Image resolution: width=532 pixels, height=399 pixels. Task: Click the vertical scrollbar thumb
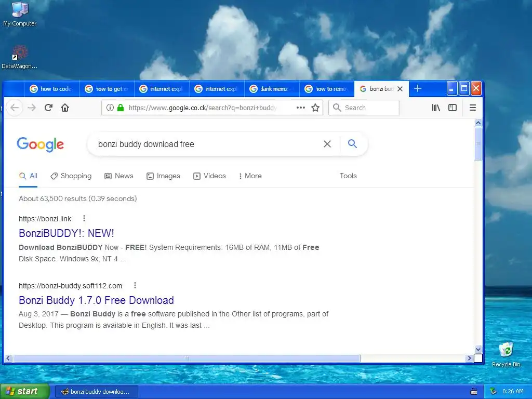[x=478, y=144]
